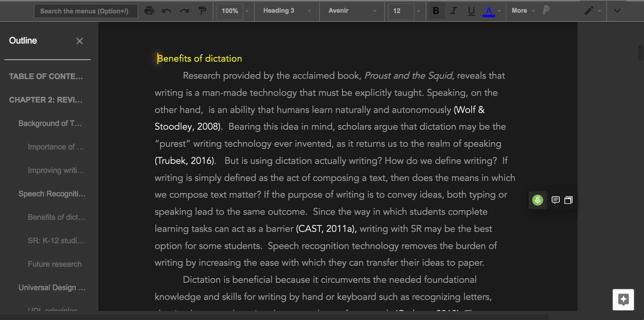The height and width of the screenshot is (320, 644).
Task: Toggle bold formatting
Action: tap(435, 11)
